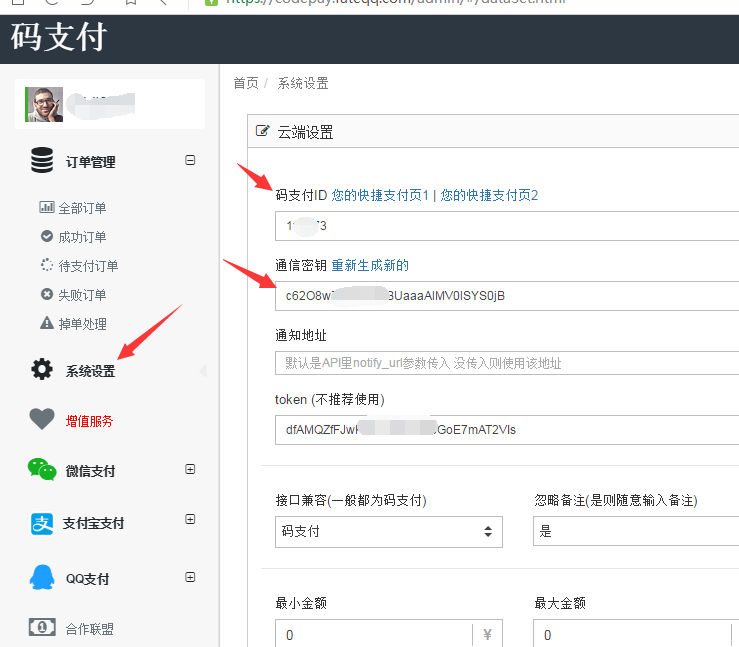The height and width of the screenshot is (647, 739).
Task: Click the 码支付ID input field
Action: coord(507,226)
